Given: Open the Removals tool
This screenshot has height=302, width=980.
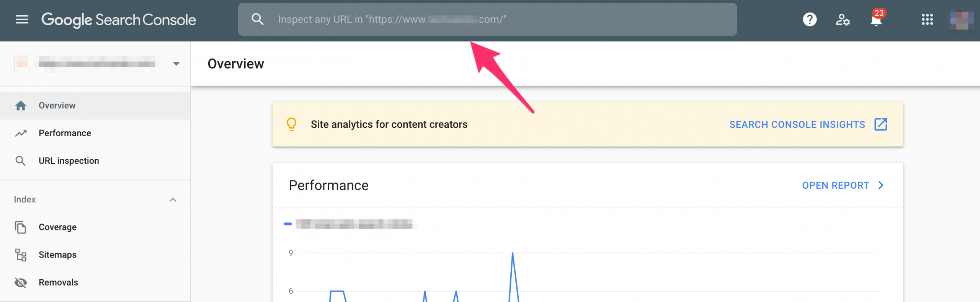Looking at the screenshot, I should point(58,282).
